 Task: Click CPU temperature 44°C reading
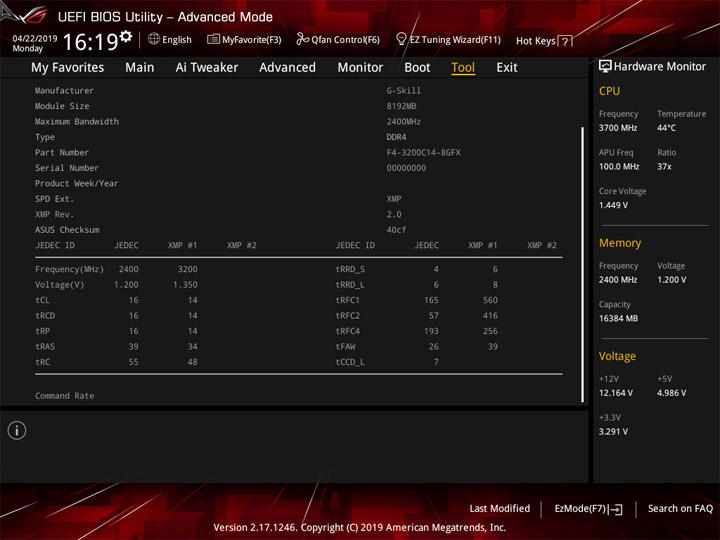point(666,128)
